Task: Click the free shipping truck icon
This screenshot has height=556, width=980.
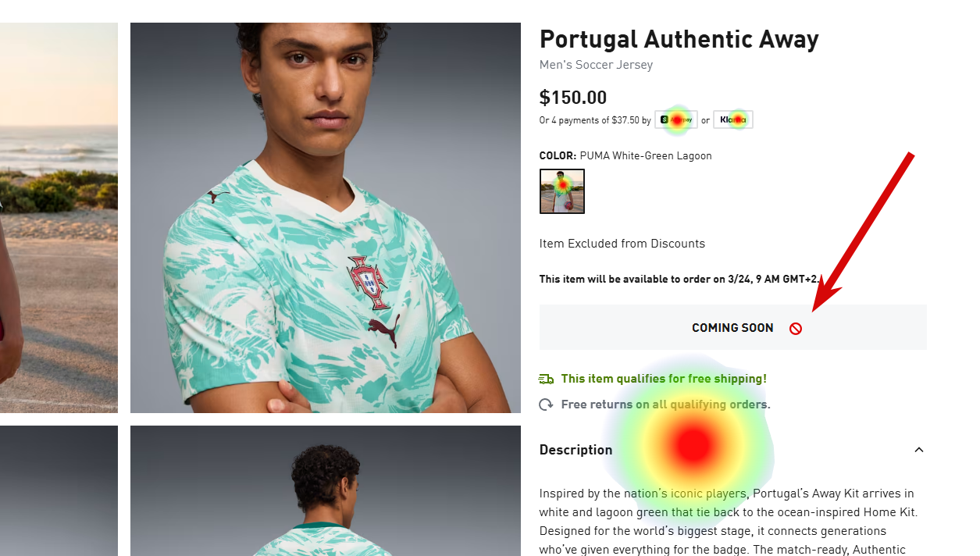Action: pyautogui.click(x=547, y=379)
